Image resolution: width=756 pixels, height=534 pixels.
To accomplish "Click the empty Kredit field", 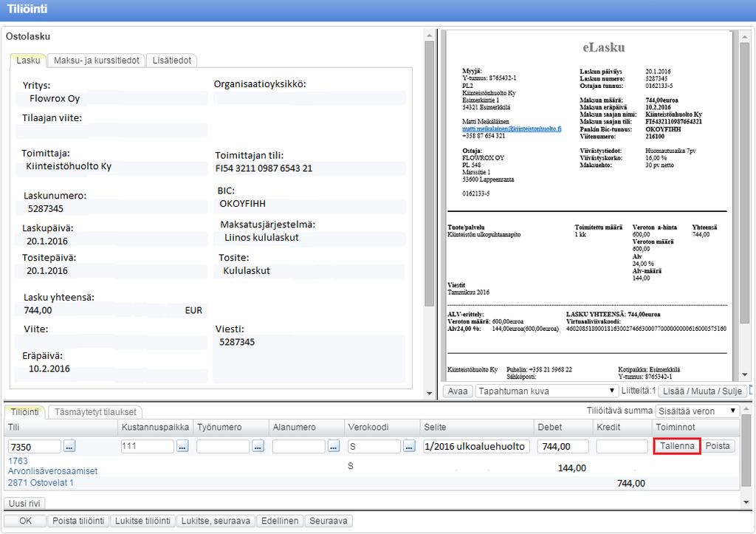I will (622, 446).
